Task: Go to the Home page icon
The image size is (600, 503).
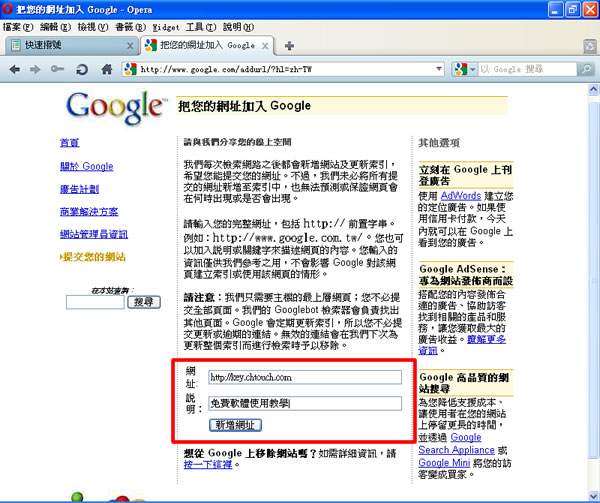Action: point(106,69)
